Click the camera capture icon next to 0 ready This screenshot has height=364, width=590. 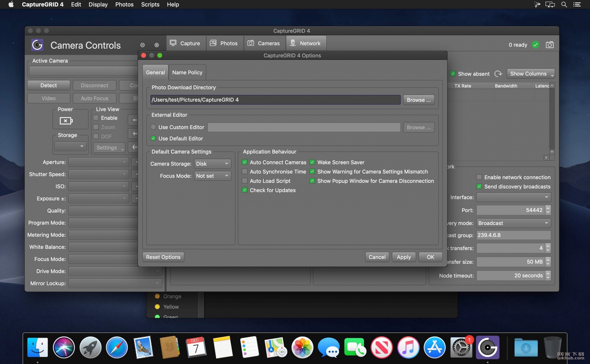(x=549, y=45)
